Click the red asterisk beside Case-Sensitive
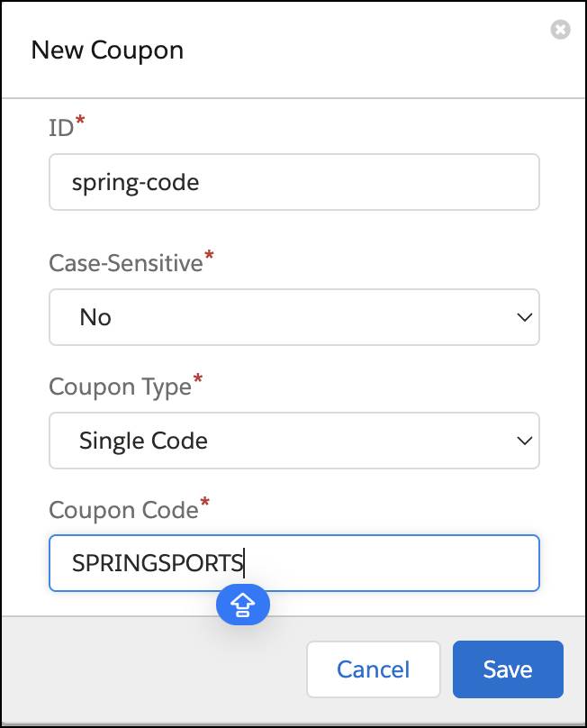This screenshot has width=587, height=728. 210,259
